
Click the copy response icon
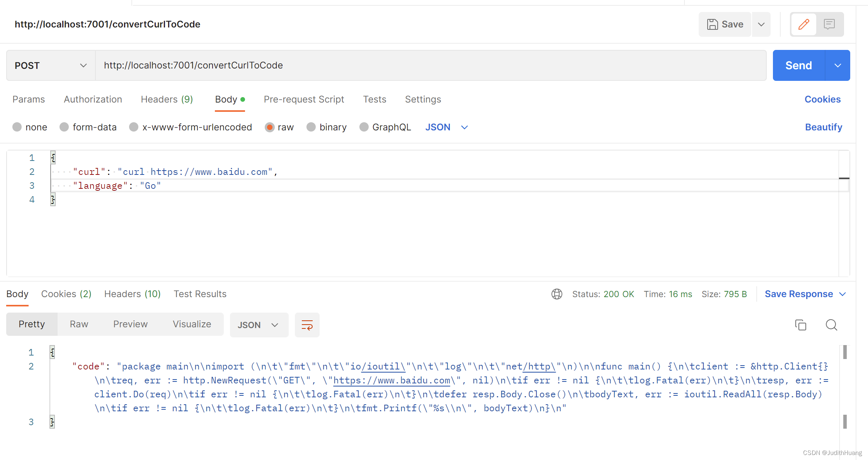[800, 325]
